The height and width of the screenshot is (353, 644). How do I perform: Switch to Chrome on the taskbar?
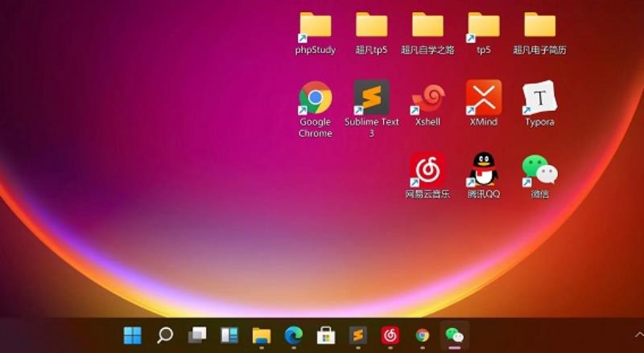(422, 335)
